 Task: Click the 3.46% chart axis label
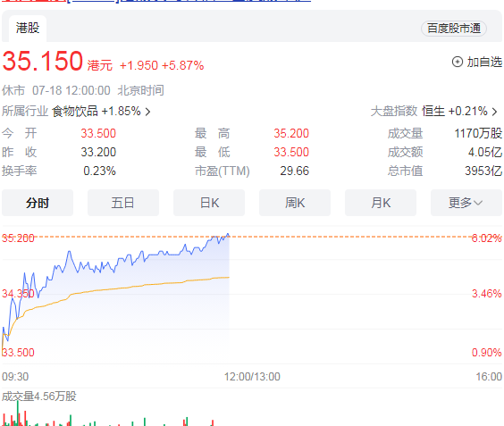pos(487,294)
